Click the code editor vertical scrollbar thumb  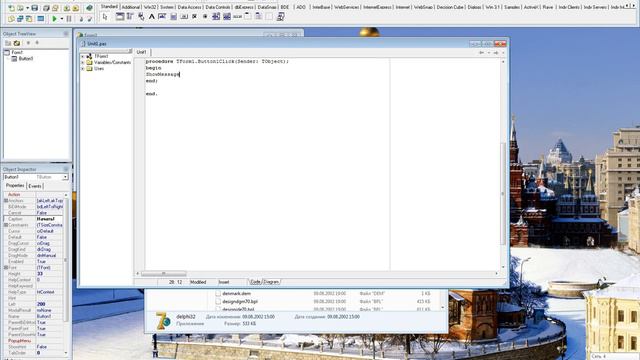(x=503, y=194)
